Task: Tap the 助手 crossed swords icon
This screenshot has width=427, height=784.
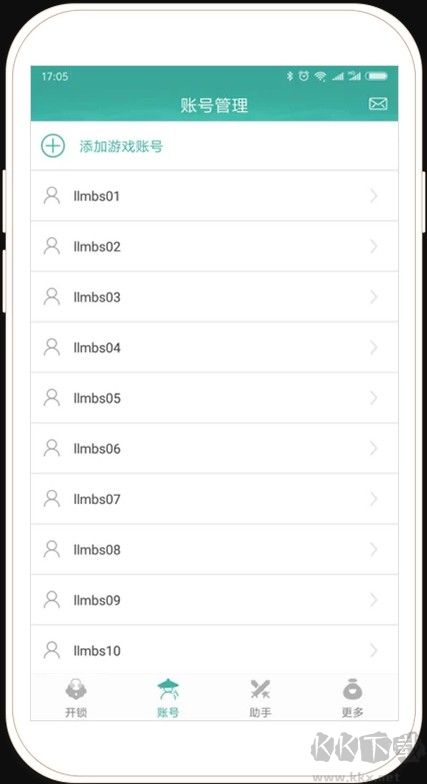Action: click(260, 690)
